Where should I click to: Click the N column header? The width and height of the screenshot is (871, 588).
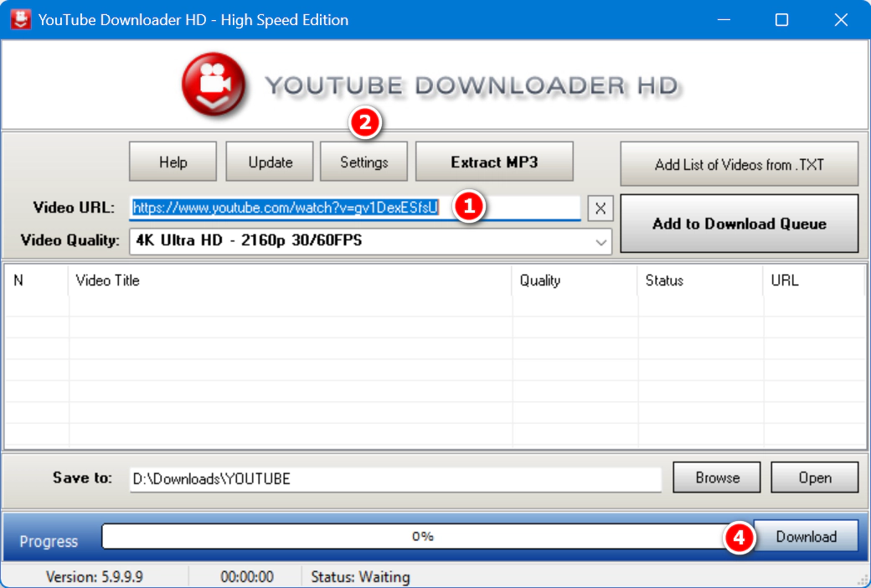pos(36,281)
